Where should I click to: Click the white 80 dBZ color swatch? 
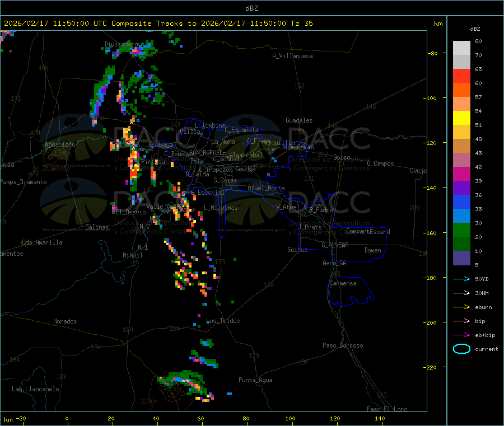(x=461, y=48)
